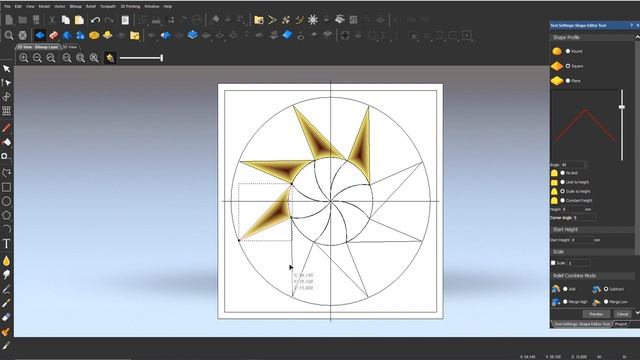Select the Square shape profile radio
This screenshot has height=360, width=640.
tap(568, 66)
